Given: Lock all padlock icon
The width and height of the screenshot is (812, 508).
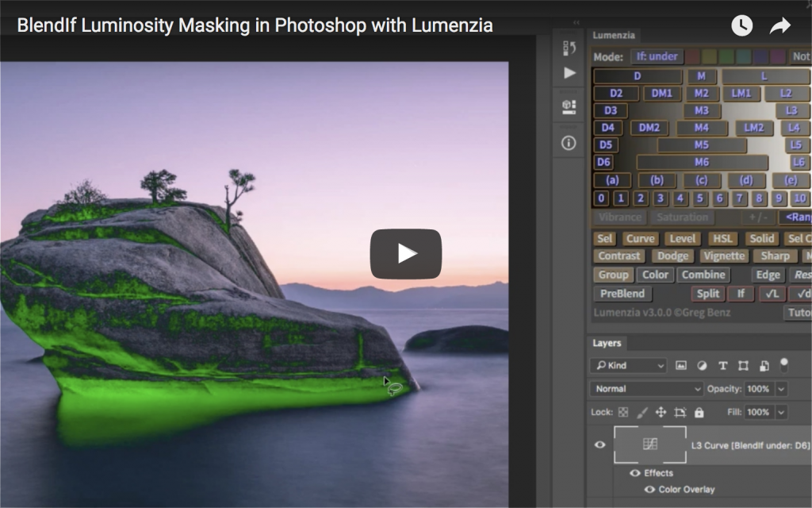Looking at the screenshot, I should coord(699,412).
